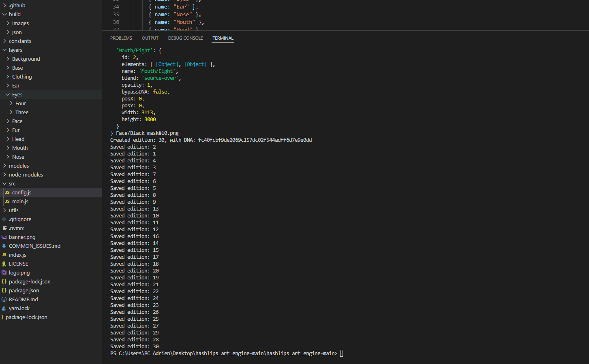Screen dimensions: 589x364
Task: Click the lines icon next to .nvmrc
Action: tap(4, 228)
